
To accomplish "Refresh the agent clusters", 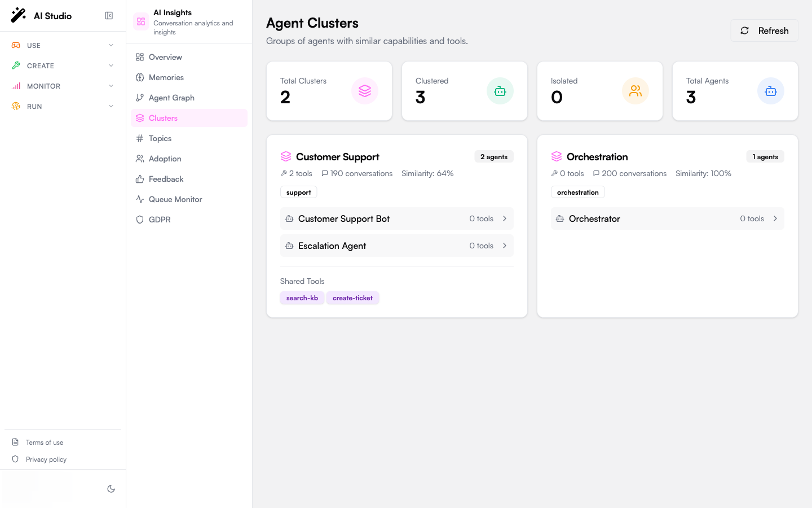I will click(x=764, y=30).
